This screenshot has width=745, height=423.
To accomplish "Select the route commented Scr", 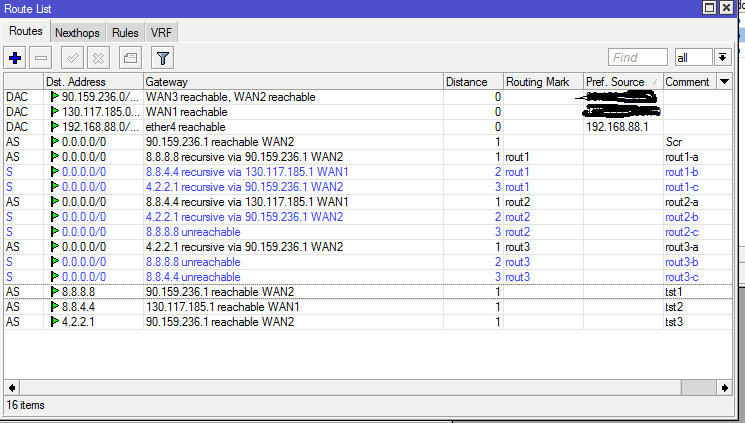I will (x=368, y=142).
